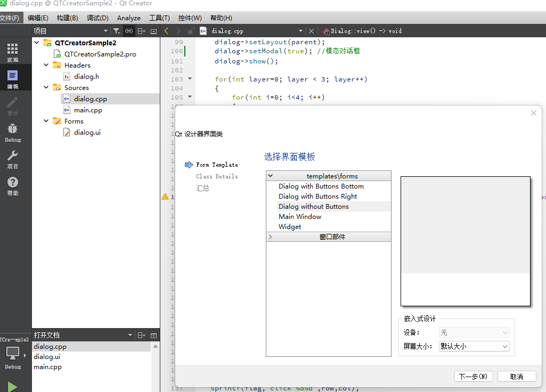Open the Debug mode bug icon
Image resolution: width=546 pixels, height=392 pixels.
13,132
